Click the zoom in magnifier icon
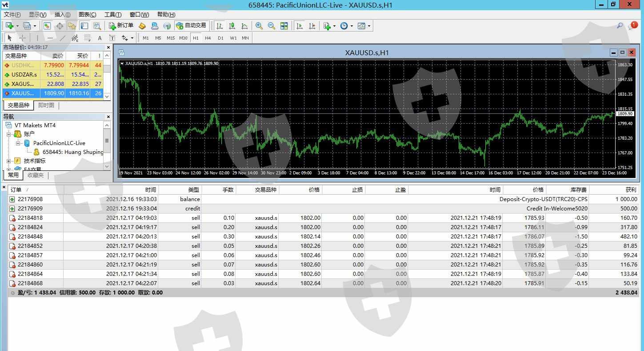 coord(259,26)
